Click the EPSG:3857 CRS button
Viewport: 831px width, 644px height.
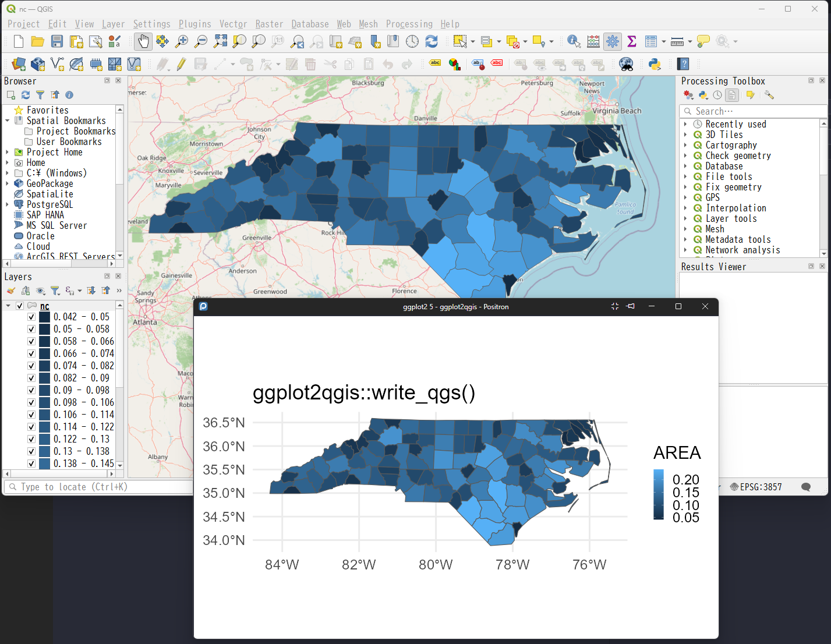[x=756, y=487]
